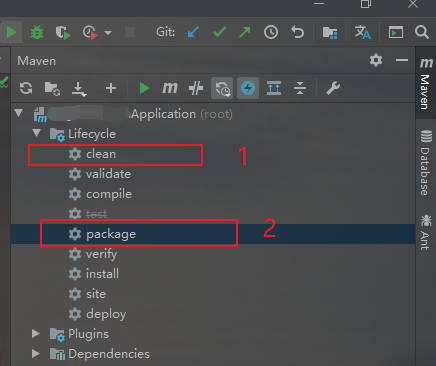Show Git history clock icon
The height and width of the screenshot is (366, 436).
click(x=271, y=32)
